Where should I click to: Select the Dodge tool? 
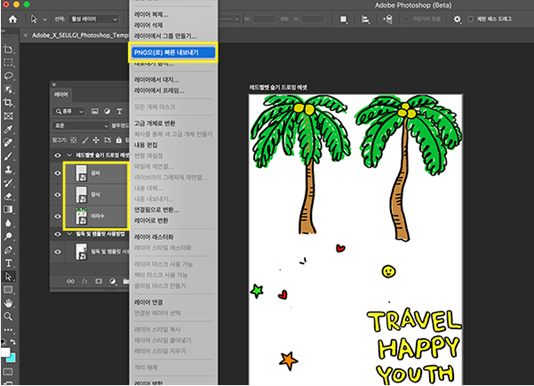9,236
